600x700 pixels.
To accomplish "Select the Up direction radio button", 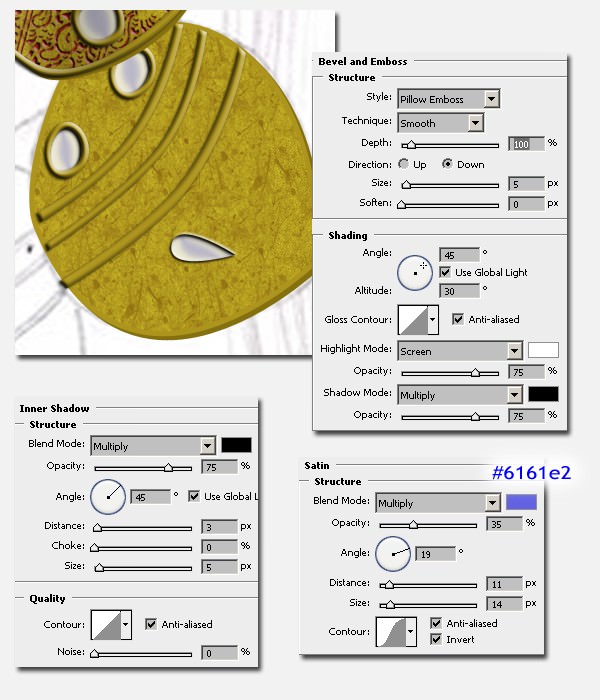I will tap(404, 164).
